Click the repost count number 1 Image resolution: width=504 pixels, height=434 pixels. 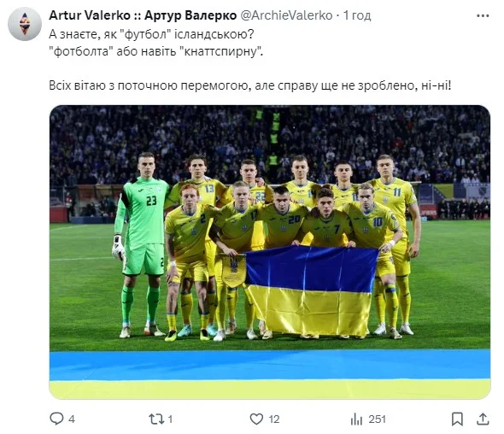click(170, 419)
